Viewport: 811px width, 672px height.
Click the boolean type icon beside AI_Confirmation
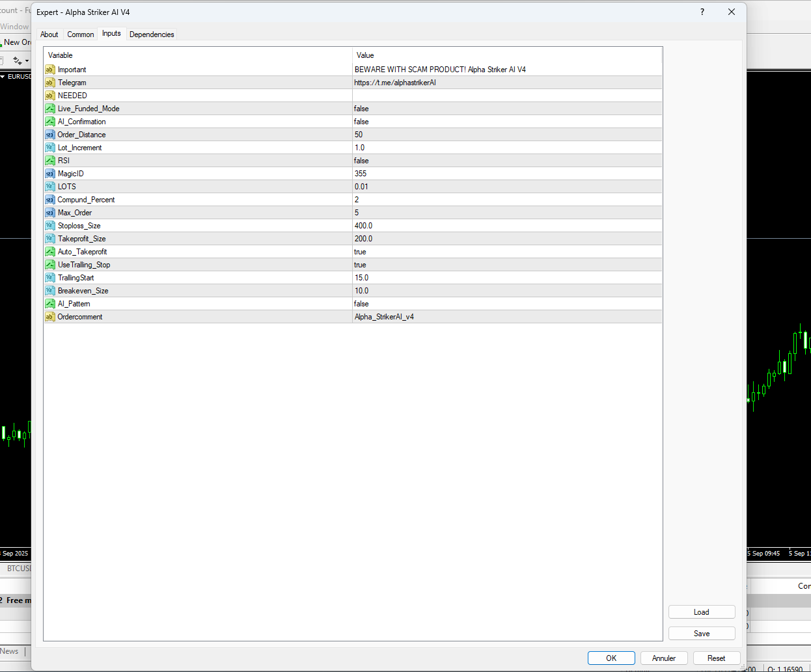pyautogui.click(x=49, y=122)
